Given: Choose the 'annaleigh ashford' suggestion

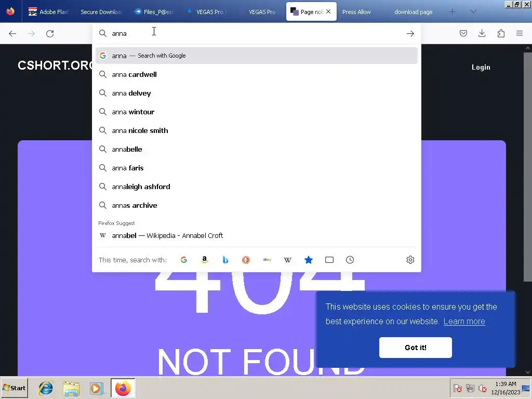Looking at the screenshot, I should [257, 187].
